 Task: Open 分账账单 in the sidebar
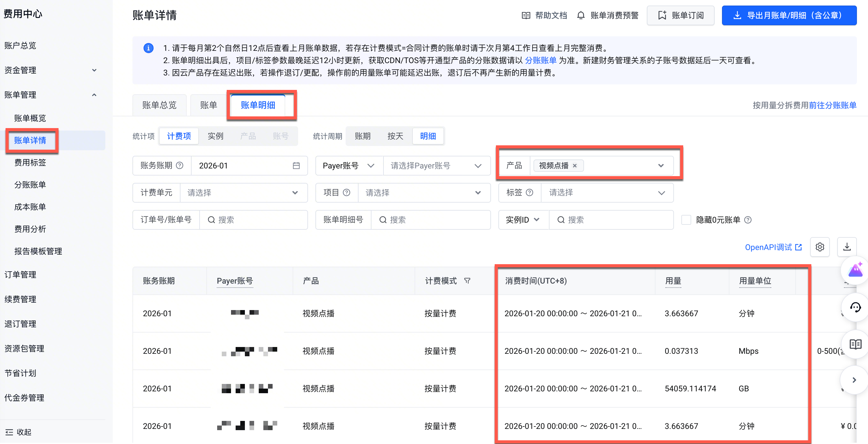click(30, 185)
